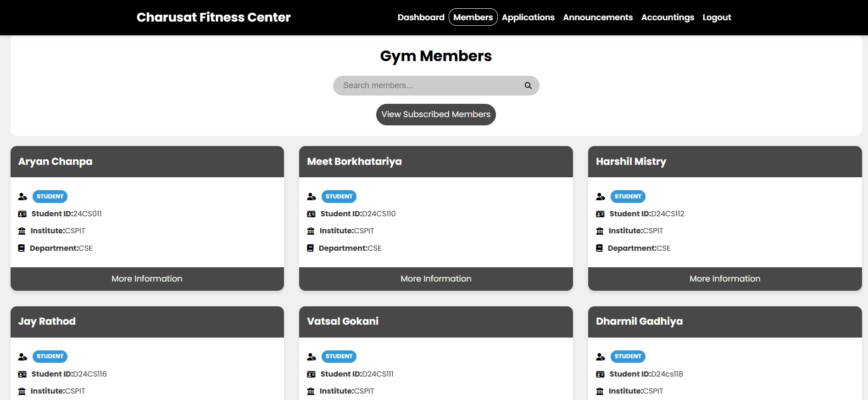This screenshot has width=868, height=400.
Task: Click the ID card icon in Meet Borkhatariya's card
Action: coord(311,214)
